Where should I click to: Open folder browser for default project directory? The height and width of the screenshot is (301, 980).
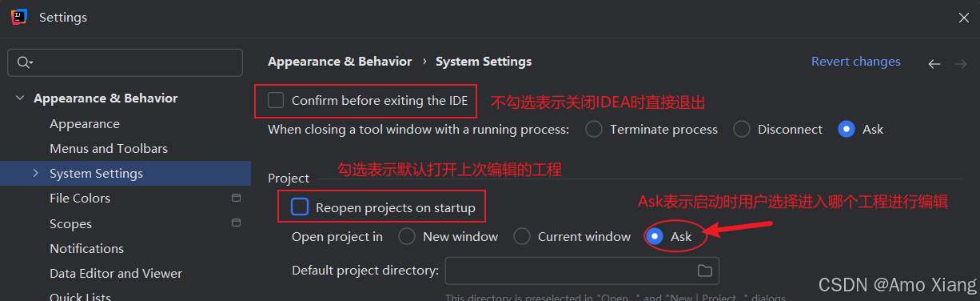pos(704,271)
